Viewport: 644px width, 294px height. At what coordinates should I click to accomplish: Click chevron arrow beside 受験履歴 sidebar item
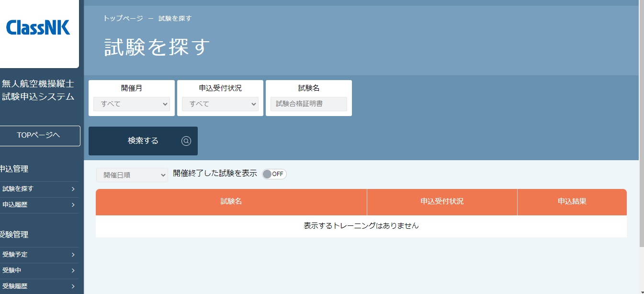73,286
